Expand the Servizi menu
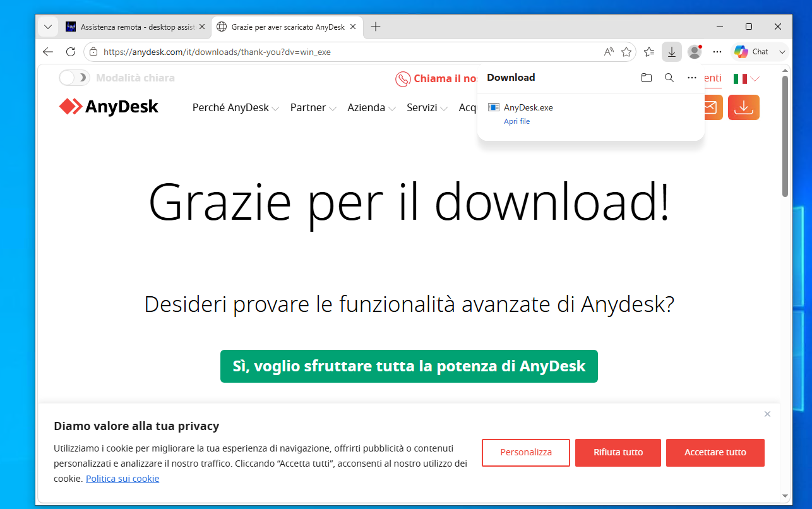This screenshot has height=509, width=812. coord(427,107)
